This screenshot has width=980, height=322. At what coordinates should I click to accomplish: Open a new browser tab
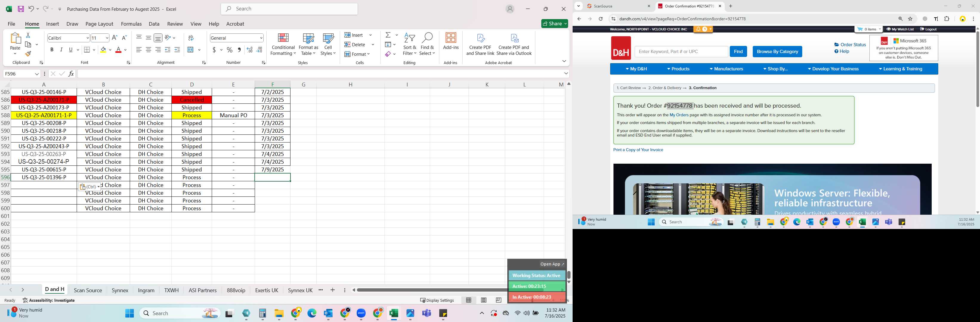click(x=730, y=6)
